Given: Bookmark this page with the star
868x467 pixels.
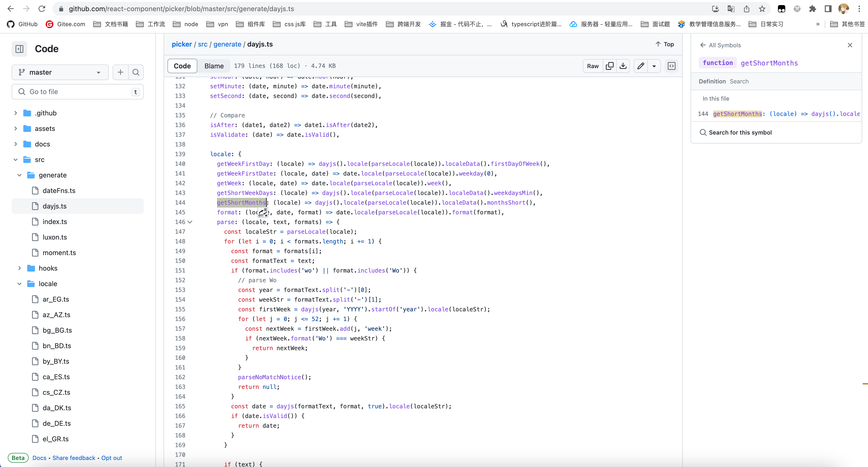Looking at the screenshot, I should 762,9.
